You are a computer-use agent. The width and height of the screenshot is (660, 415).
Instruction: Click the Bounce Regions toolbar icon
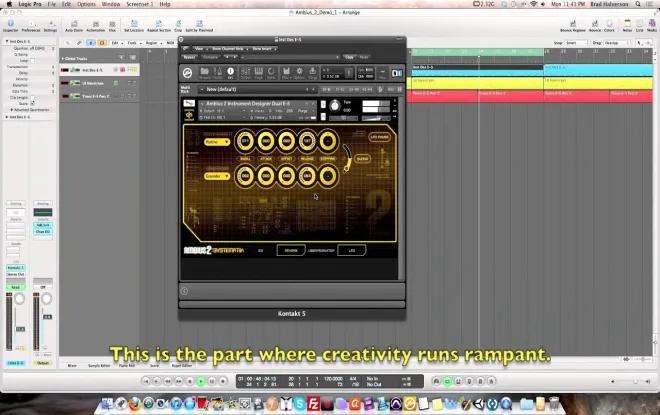tap(572, 25)
